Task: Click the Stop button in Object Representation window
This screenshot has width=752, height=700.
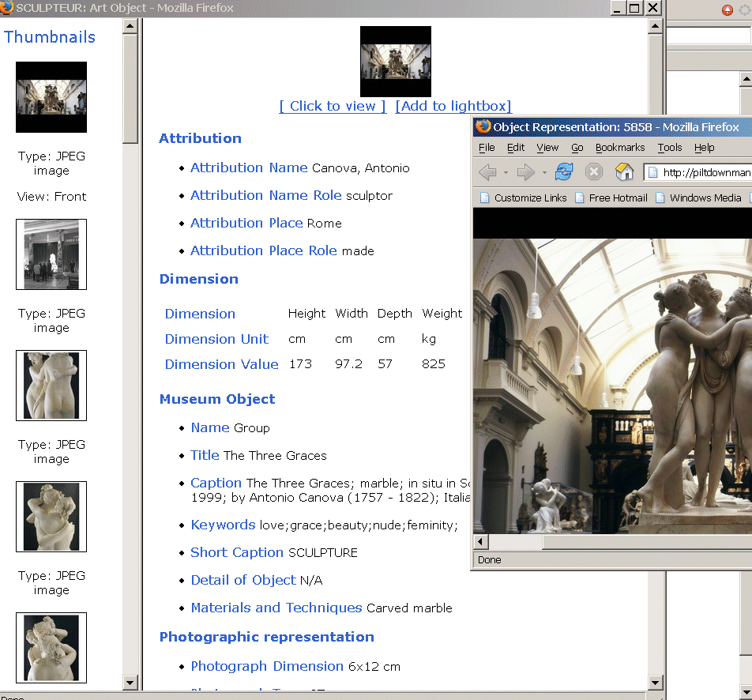Action: (594, 171)
